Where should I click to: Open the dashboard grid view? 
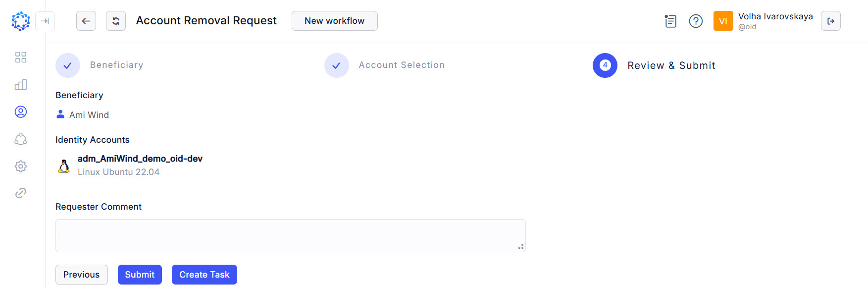click(x=20, y=58)
